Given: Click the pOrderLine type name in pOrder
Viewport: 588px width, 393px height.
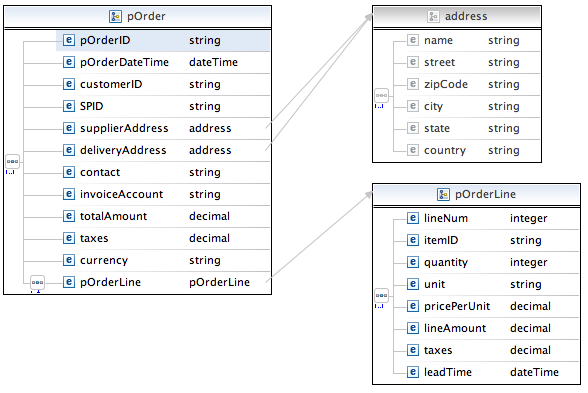Looking at the screenshot, I should [x=219, y=282].
